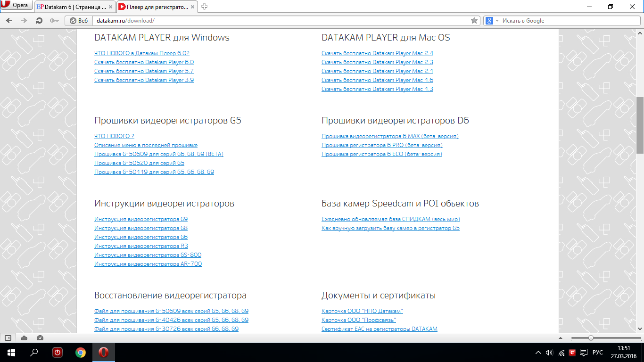Toggle the side panel icon in the status bar

click(x=8, y=338)
